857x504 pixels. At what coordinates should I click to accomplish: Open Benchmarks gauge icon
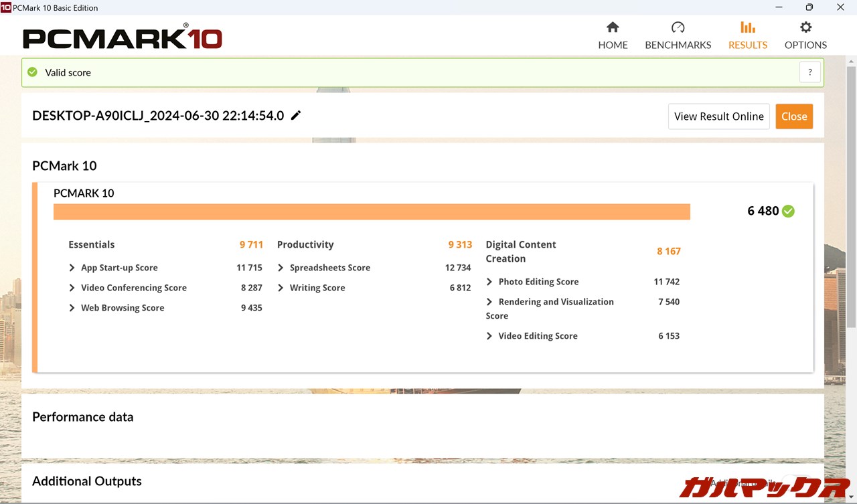coord(678,27)
